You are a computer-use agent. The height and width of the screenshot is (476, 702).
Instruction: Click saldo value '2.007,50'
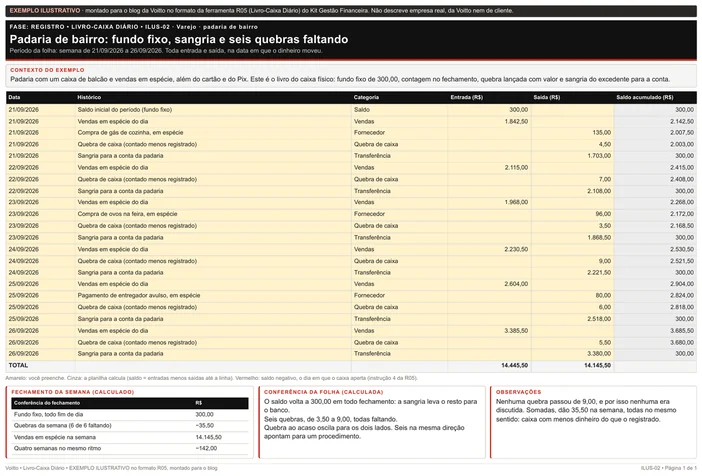pyautogui.click(x=682, y=133)
